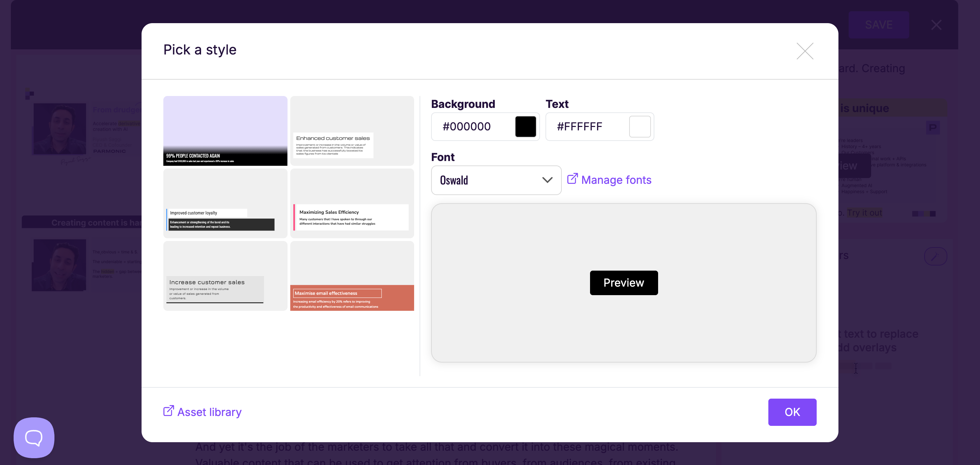
Task: Select the 'Maximizing Sales Efficiency' style thumbnail
Action: 352,203
